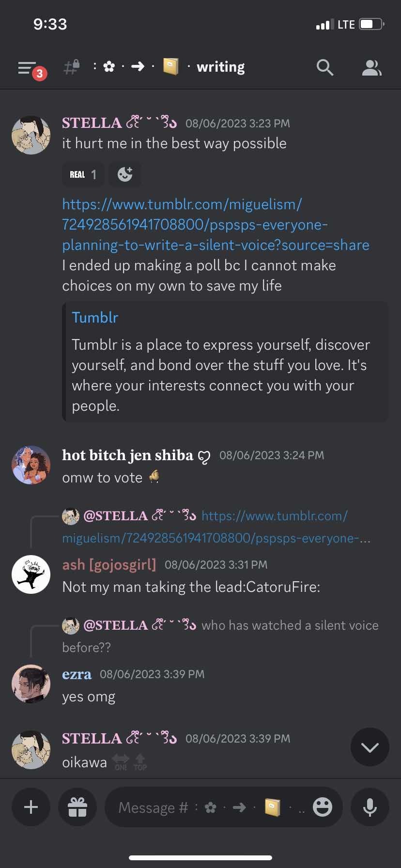The image size is (401, 868).
Task: Toggle the REAL reaction on Stella's message
Action: click(x=83, y=174)
